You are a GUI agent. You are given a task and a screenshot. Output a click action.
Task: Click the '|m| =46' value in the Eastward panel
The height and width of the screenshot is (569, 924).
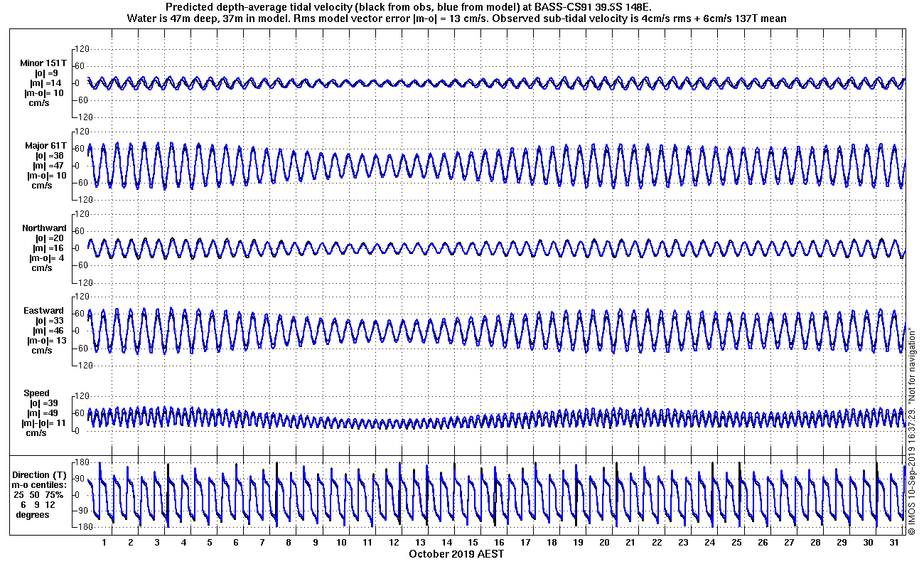(48, 331)
